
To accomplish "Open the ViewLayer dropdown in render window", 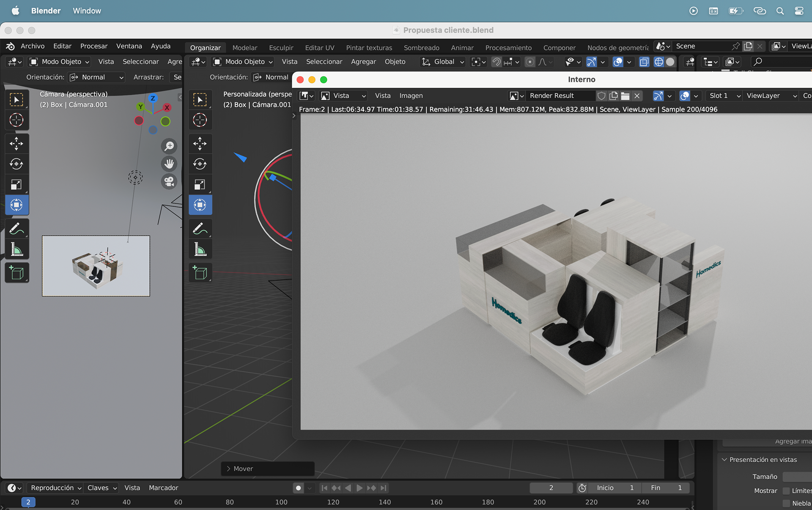I will click(771, 96).
